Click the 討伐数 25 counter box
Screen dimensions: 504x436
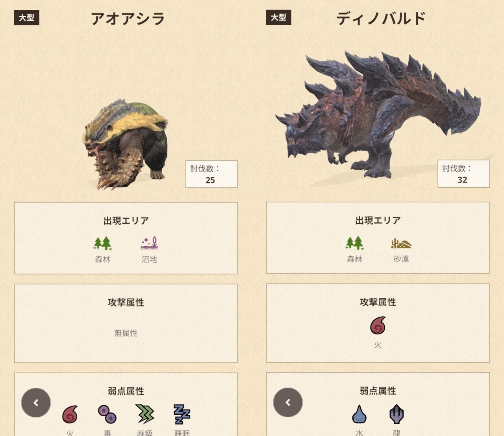211,174
